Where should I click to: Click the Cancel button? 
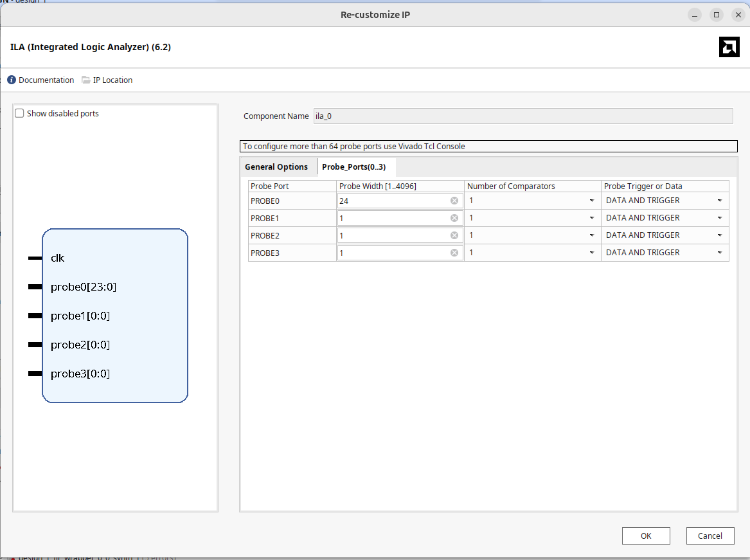[x=710, y=536]
